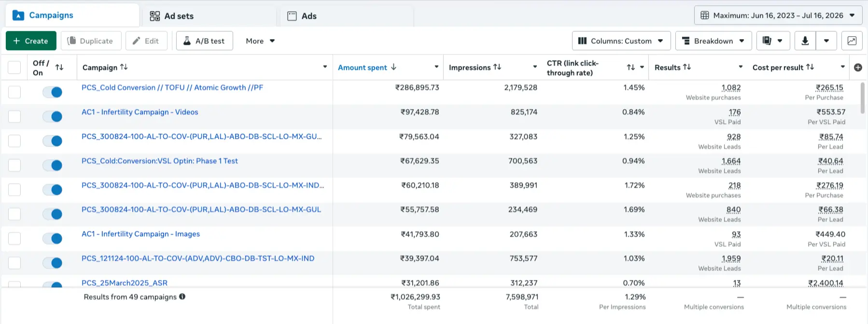Click info icon beside Results from 49 campaigns
The height and width of the screenshot is (324, 868).
[182, 297]
